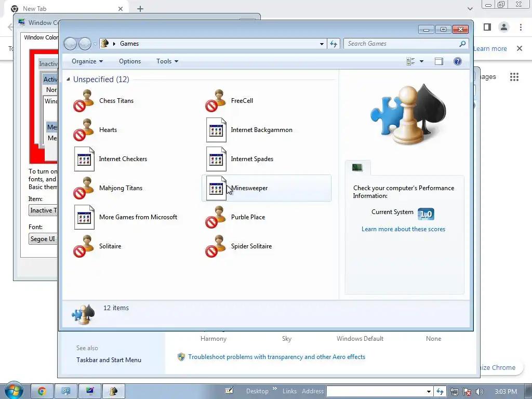This screenshot has width=532, height=399.
Task: Dismiss the Chrome infobar with X
Action: point(519,48)
